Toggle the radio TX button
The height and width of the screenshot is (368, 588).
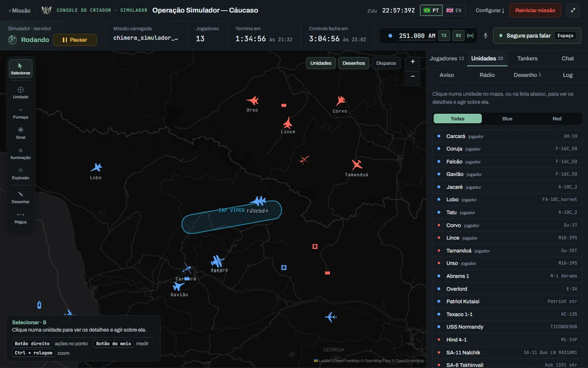tap(444, 36)
